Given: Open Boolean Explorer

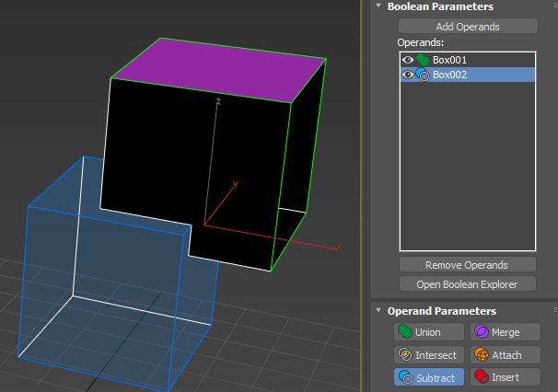Looking at the screenshot, I should (x=468, y=284).
